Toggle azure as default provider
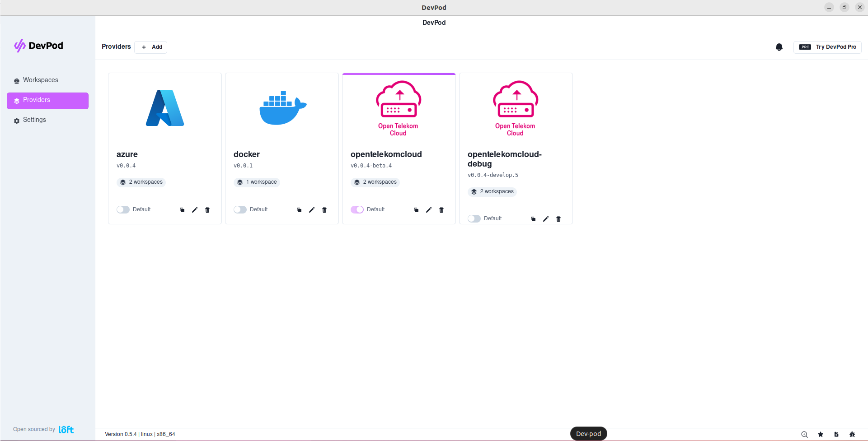The width and height of the screenshot is (868, 441). 123,209
